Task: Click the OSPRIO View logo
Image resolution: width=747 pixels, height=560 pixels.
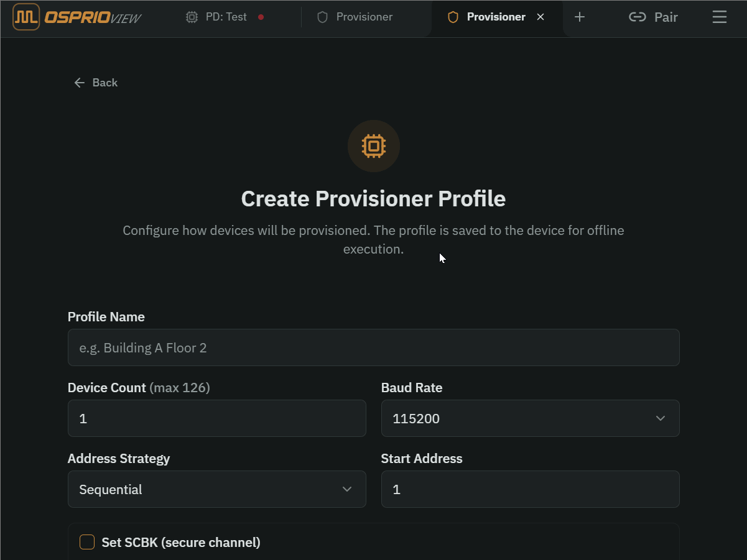Action: pos(77,17)
